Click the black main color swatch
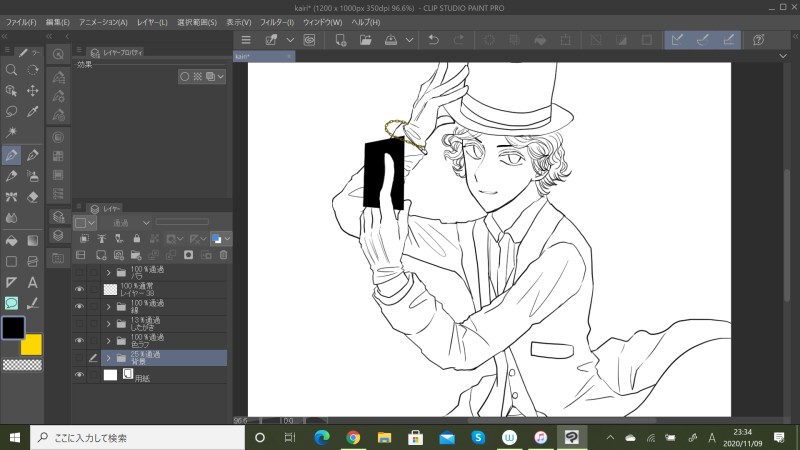 tap(13, 328)
